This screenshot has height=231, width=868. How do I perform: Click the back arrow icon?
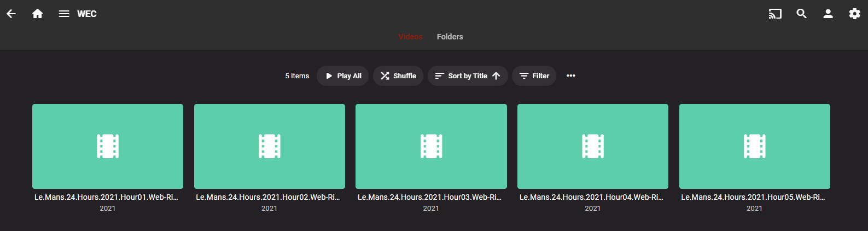pos(11,14)
